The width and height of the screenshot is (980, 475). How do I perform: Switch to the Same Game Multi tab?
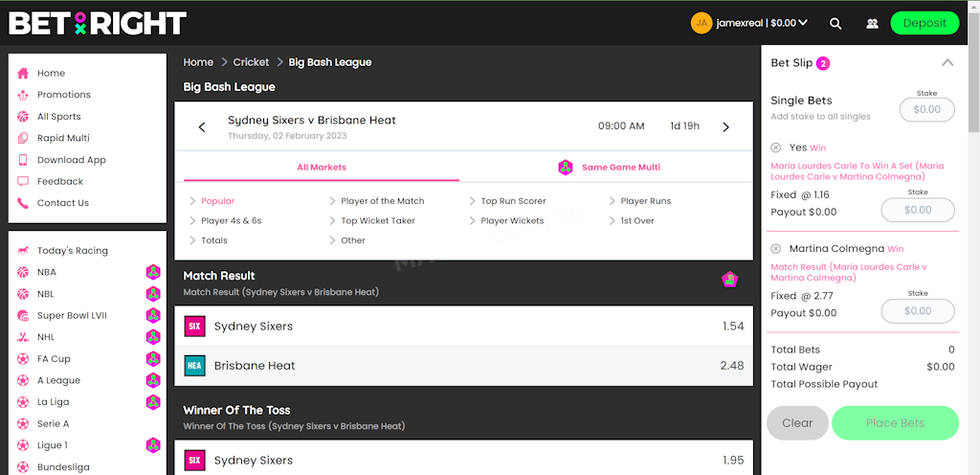(x=609, y=168)
